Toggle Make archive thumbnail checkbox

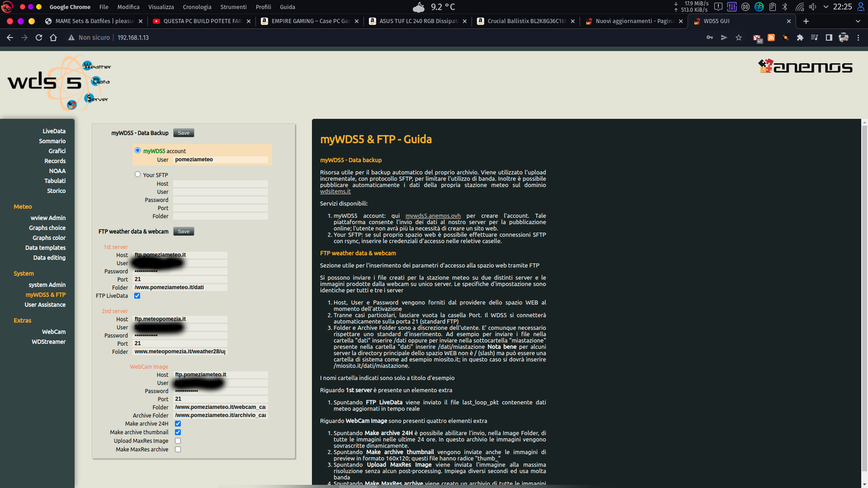coord(178,432)
